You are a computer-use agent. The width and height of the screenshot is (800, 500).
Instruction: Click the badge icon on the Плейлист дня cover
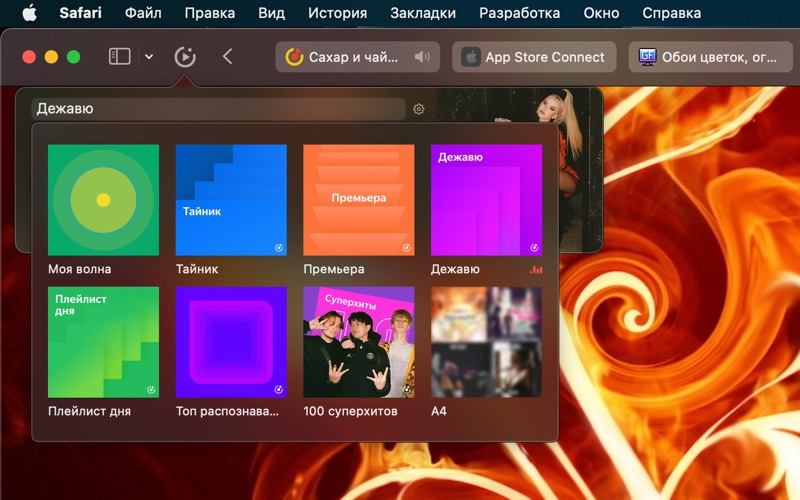click(151, 390)
